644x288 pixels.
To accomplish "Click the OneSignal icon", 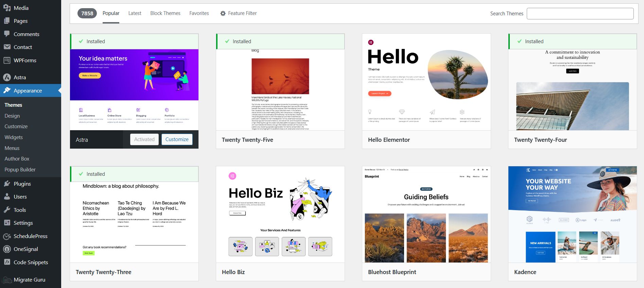I will click(7, 249).
